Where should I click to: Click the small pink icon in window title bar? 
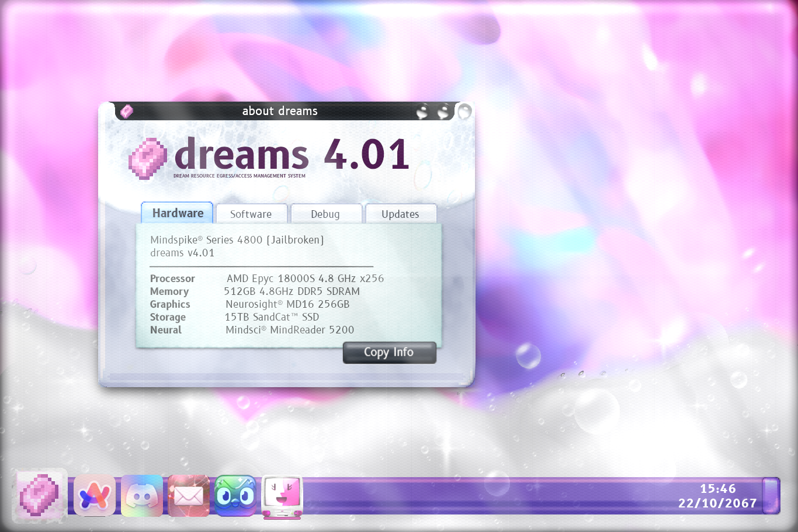127,111
